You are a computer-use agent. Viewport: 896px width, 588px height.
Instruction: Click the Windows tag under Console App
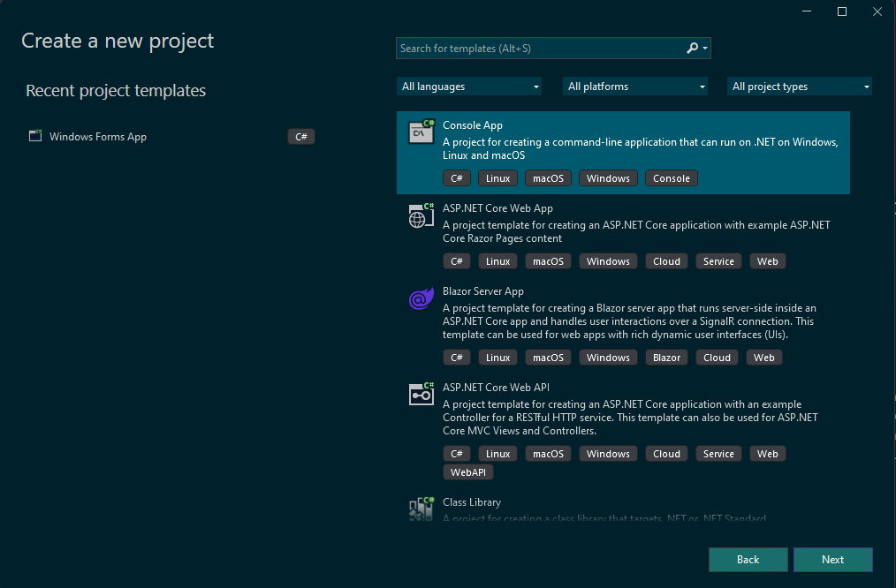click(608, 178)
